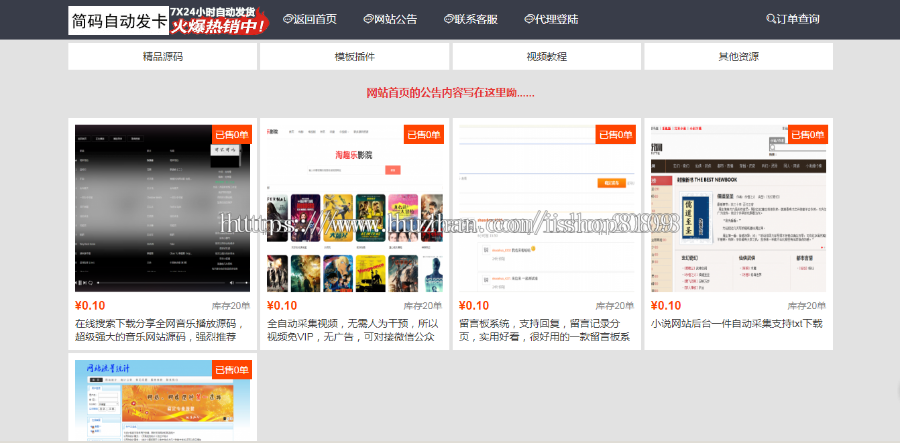Click ¥0.10 price on the music source card

[90, 306]
